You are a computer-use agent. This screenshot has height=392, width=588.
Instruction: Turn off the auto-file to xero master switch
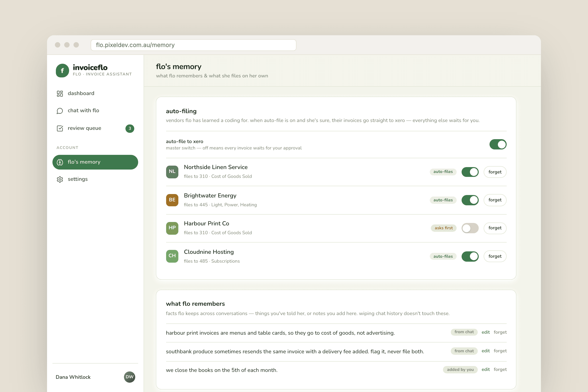tap(498, 144)
